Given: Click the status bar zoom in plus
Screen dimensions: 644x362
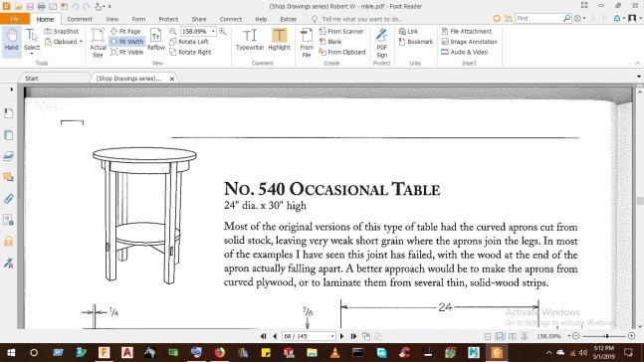Looking at the screenshot, I should tap(631, 336).
